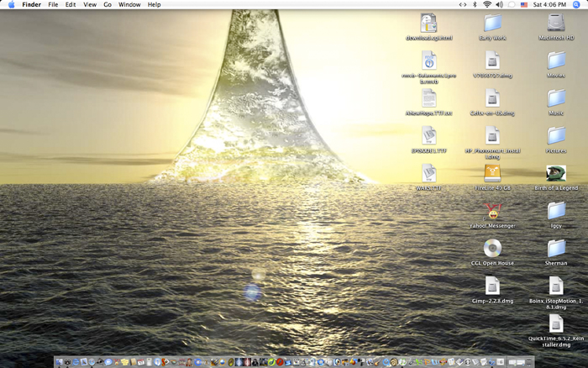This screenshot has height=368, width=588.
Task: Open iChat from the Dock
Action: 108,362
